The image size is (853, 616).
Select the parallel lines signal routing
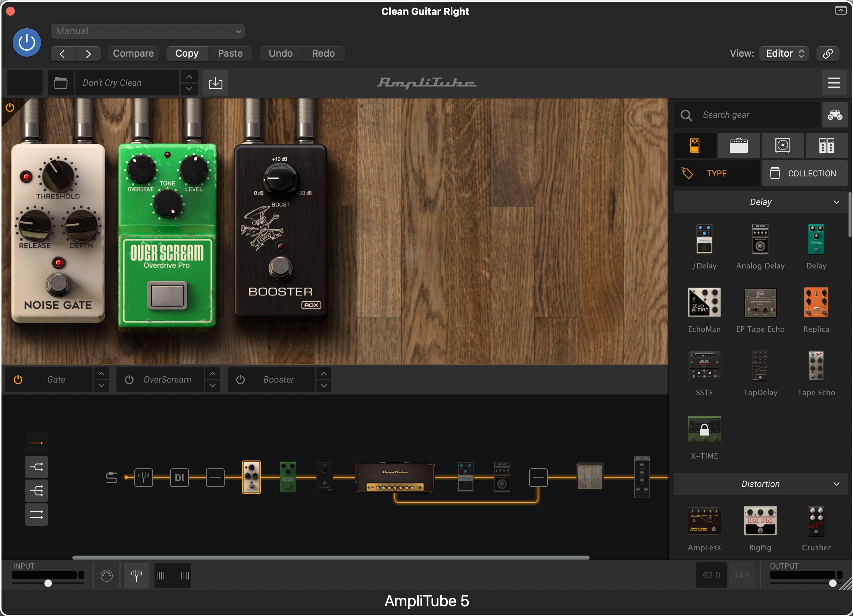point(37,515)
